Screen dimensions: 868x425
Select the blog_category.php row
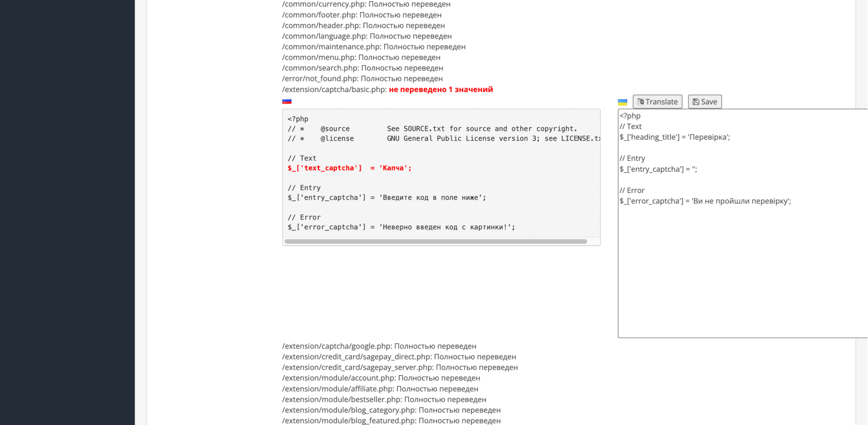coord(391,410)
